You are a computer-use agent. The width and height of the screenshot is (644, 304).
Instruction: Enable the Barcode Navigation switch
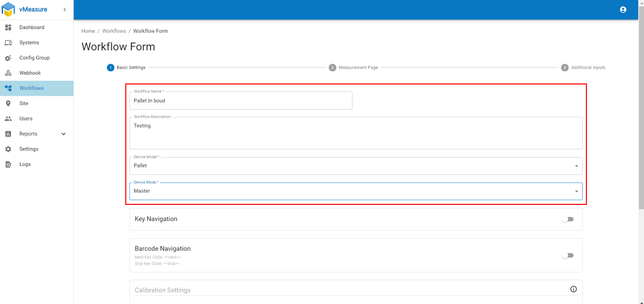568,255
